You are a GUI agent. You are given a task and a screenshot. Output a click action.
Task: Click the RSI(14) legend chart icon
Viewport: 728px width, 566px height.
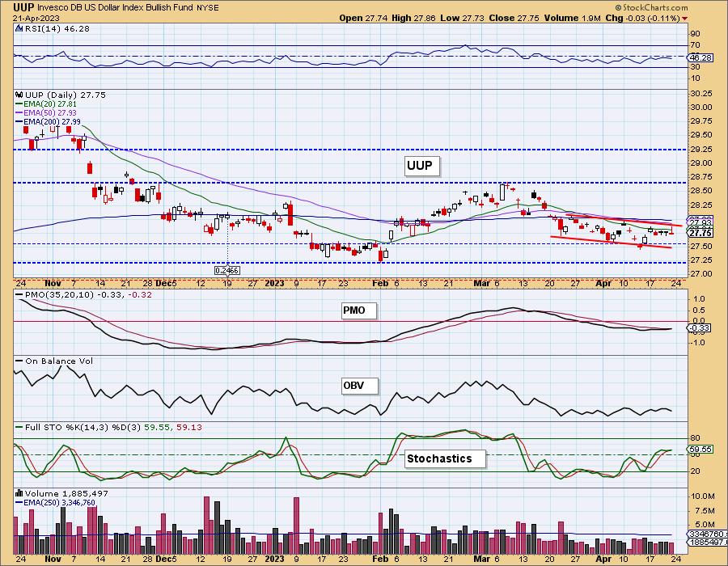click(x=19, y=29)
